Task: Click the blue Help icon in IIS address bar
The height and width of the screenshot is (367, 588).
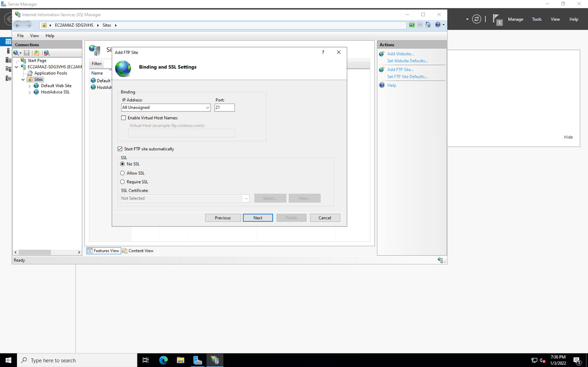Action: (438, 25)
